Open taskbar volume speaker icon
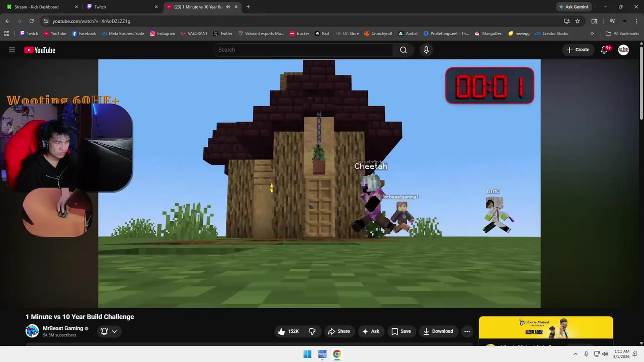This screenshot has width=644, height=362. pos(605,354)
